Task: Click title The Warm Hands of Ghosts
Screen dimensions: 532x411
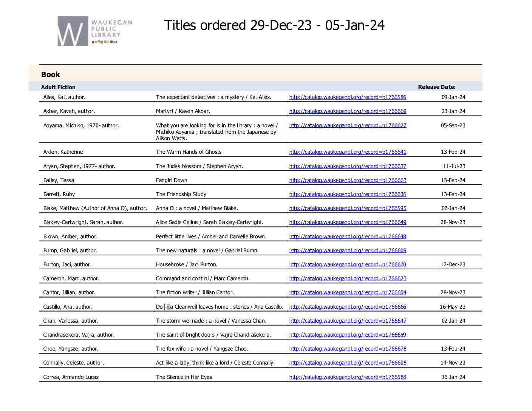Action: click(189, 152)
